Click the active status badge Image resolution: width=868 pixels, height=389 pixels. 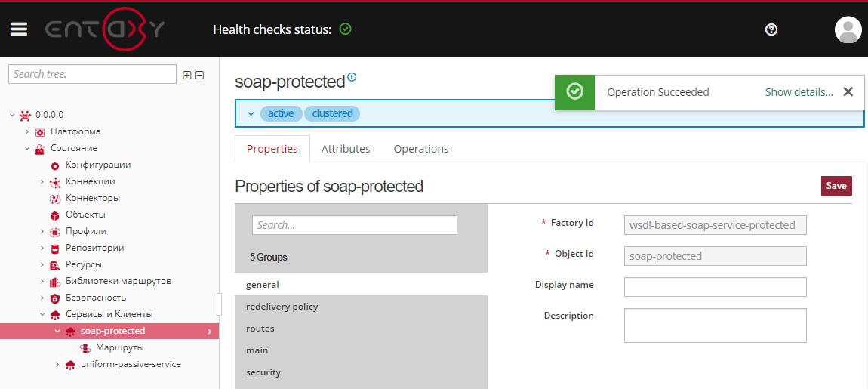(x=282, y=113)
